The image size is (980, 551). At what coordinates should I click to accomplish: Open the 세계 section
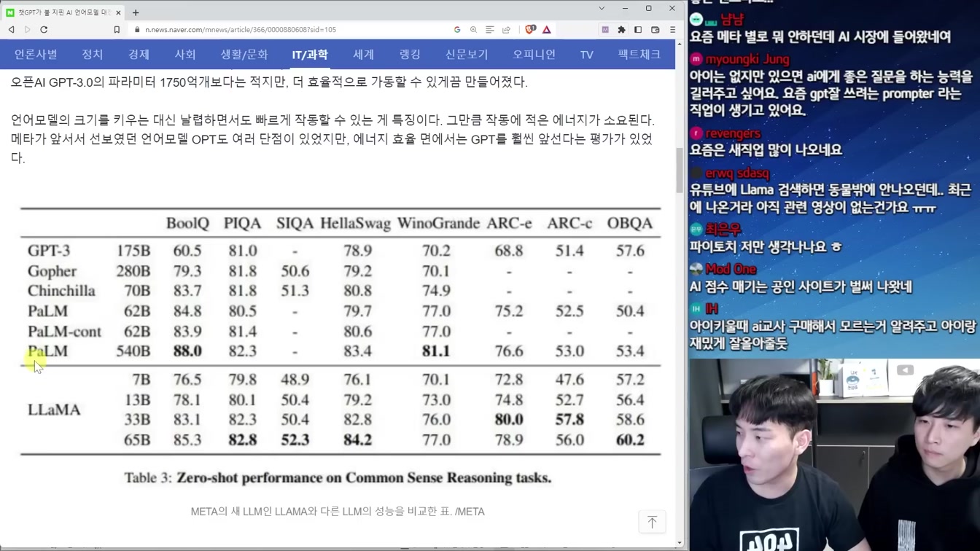pos(363,55)
